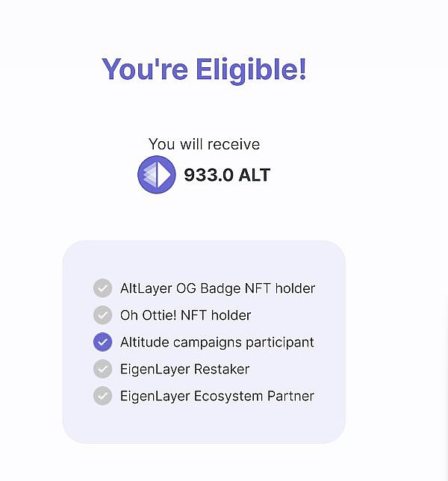Click the ALT token logo icon
The width and height of the screenshot is (448, 481).
point(157,175)
